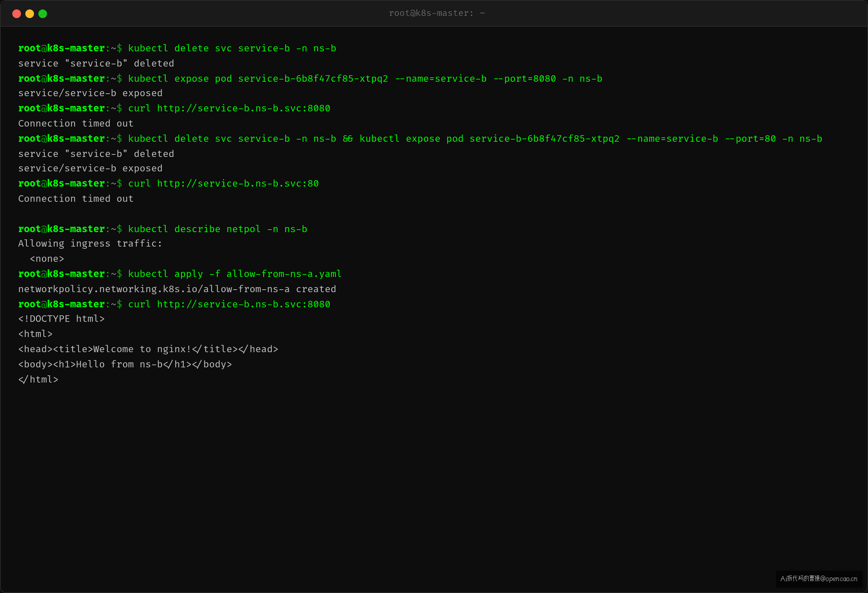Click the curl URL ending in svc:80
Image resolution: width=868 pixels, height=593 pixels.
coord(238,184)
